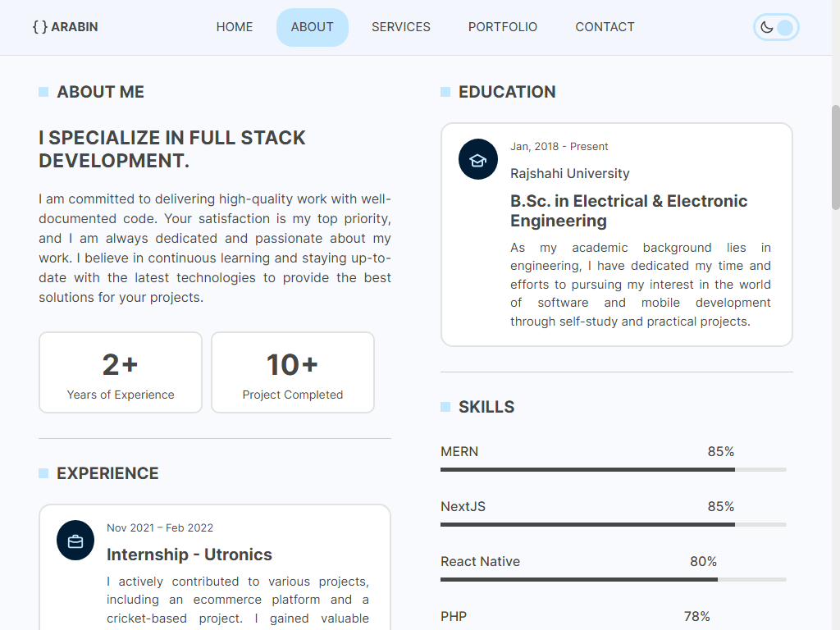Click the curly braces ARABIN logo

coord(65,27)
